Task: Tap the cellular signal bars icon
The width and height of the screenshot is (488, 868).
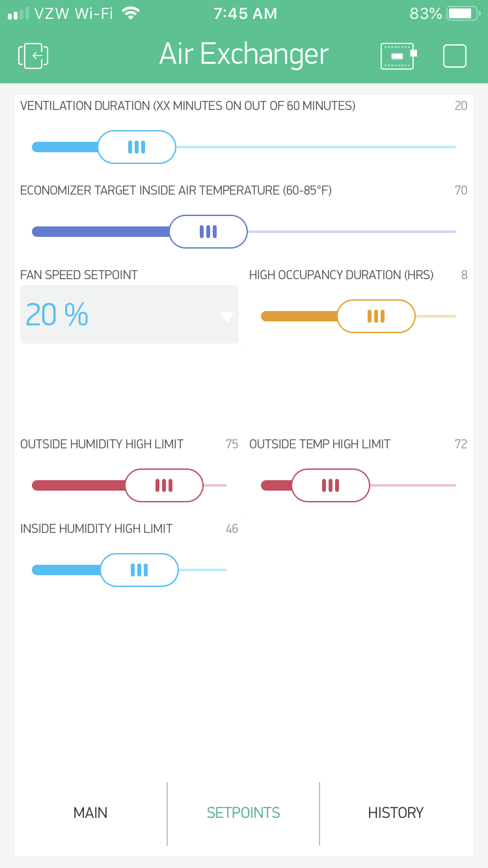Action: point(18,13)
